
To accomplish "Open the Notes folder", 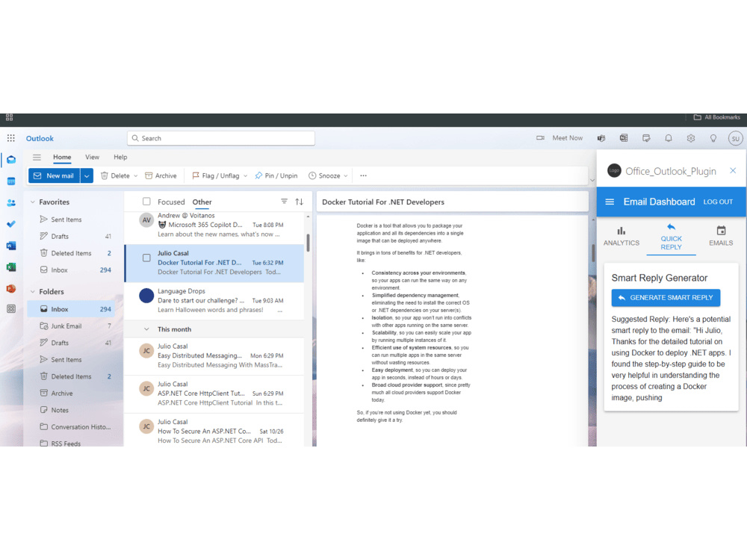I will tap(71, 410).
